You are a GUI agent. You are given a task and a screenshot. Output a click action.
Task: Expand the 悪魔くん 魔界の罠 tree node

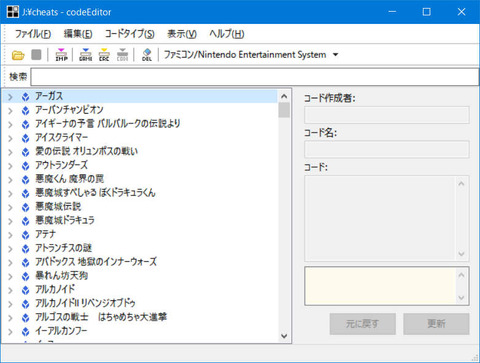click(x=10, y=180)
